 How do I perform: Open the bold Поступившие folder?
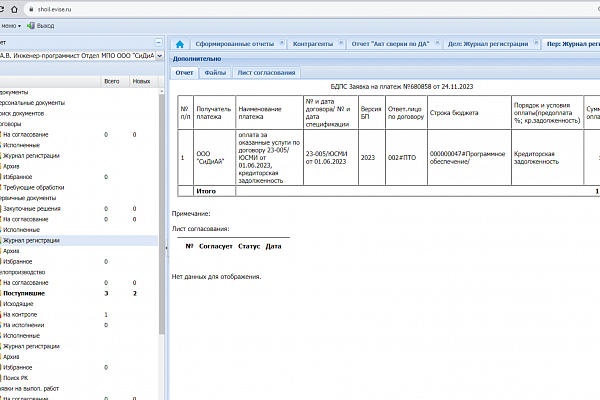(24, 294)
